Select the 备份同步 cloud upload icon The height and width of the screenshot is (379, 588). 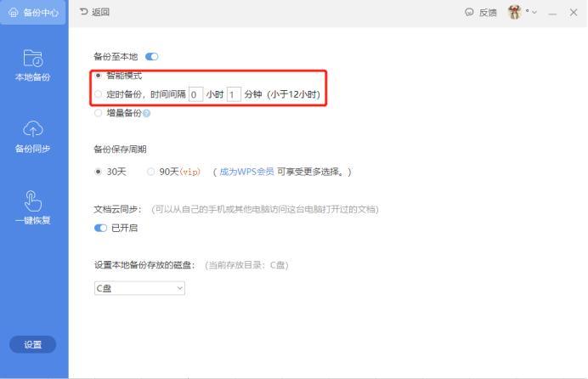[x=33, y=129]
